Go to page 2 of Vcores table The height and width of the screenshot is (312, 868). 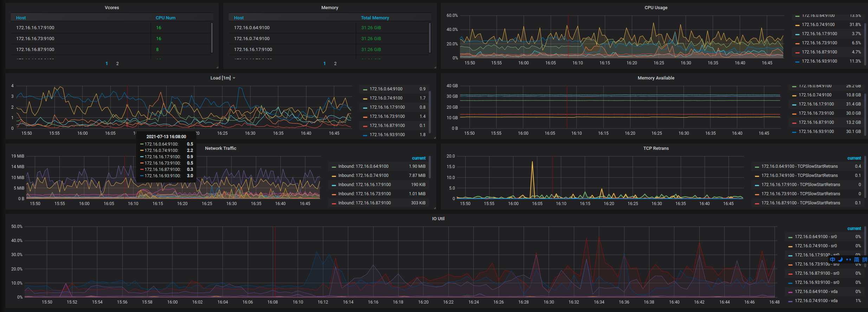point(117,64)
